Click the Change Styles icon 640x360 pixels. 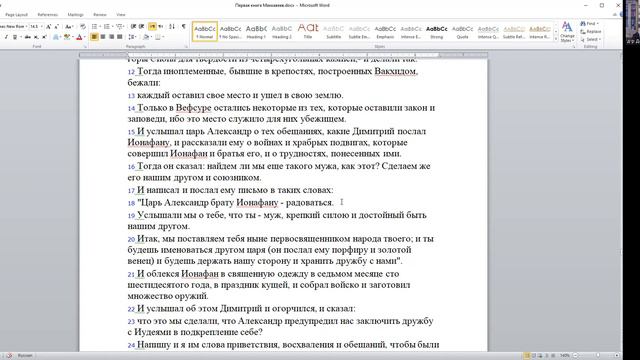click(567, 32)
